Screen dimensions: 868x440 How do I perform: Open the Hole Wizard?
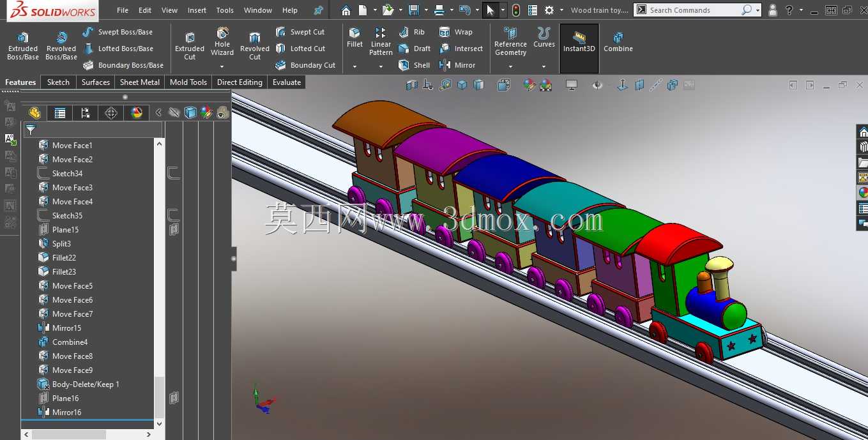pyautogui.click(x=222, y=42)
